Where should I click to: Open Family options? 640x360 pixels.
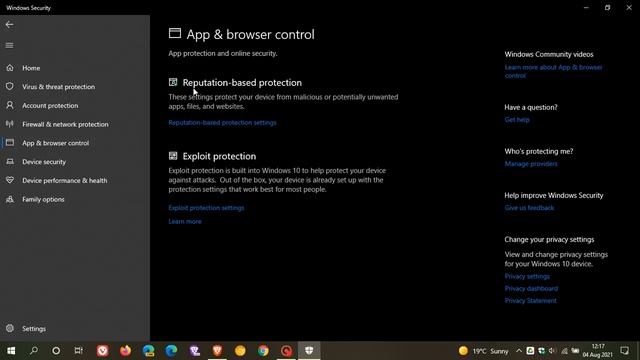point(43,200)
